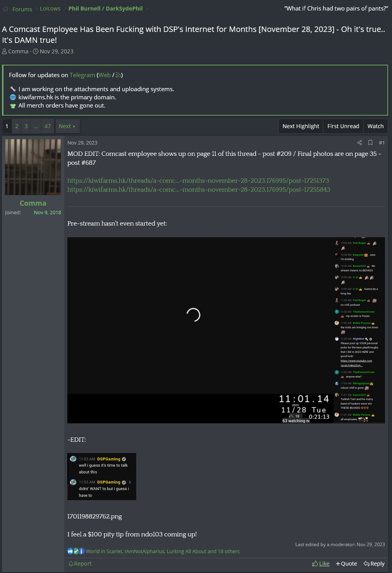Click the share icon on post #1
Image resolution: width=392 pixels, height=573 pixels.
click(x=359, y=143)
